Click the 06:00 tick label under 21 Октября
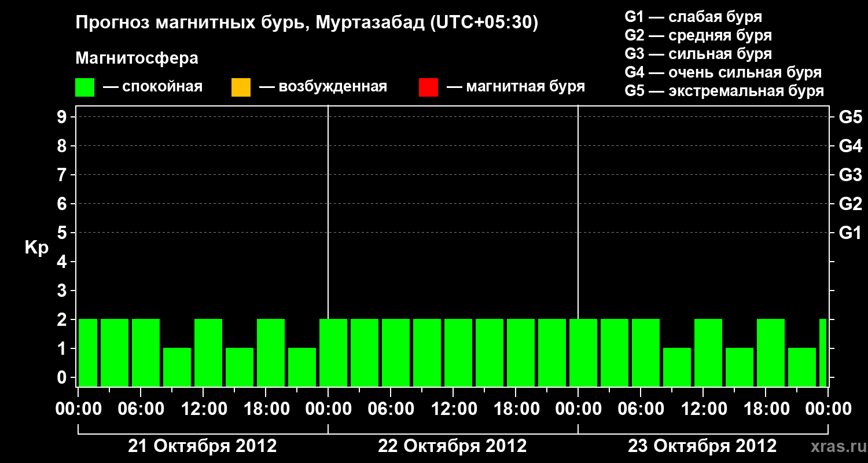Viewport: 868px width, 463px height. 142,409
